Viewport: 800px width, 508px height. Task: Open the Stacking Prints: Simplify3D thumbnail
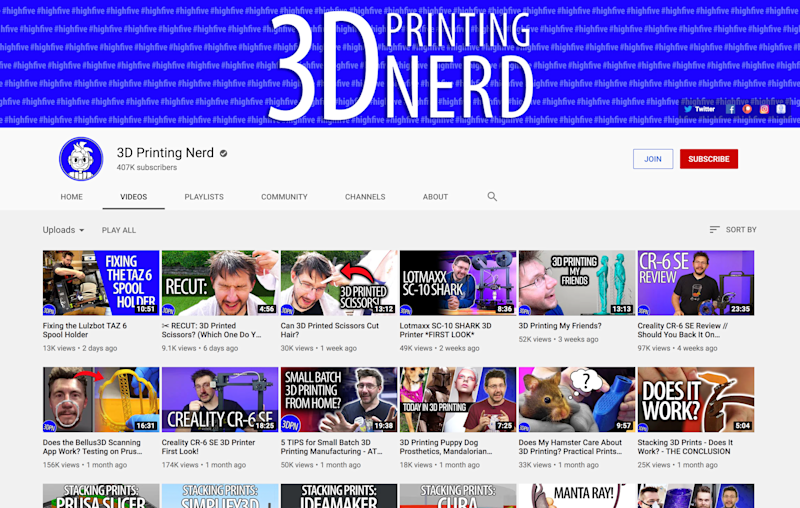(x=220, y=496)
